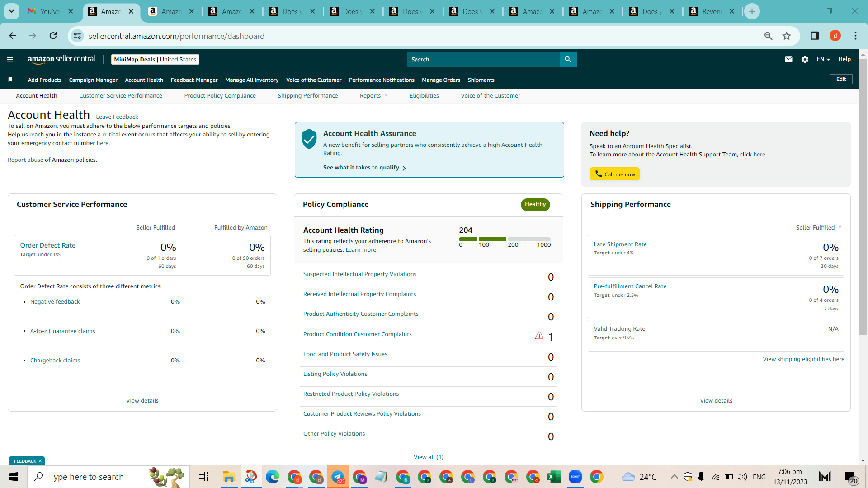The image size is (868, 488).
Task: Switch to the Product Policy Compliance tab
Action: [220, 95]
